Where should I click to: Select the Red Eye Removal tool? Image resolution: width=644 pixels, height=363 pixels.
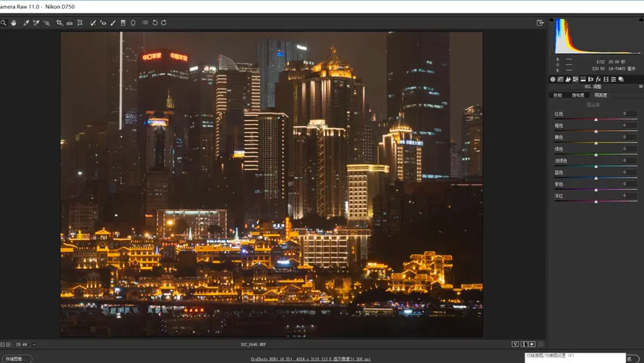point(103,23)
